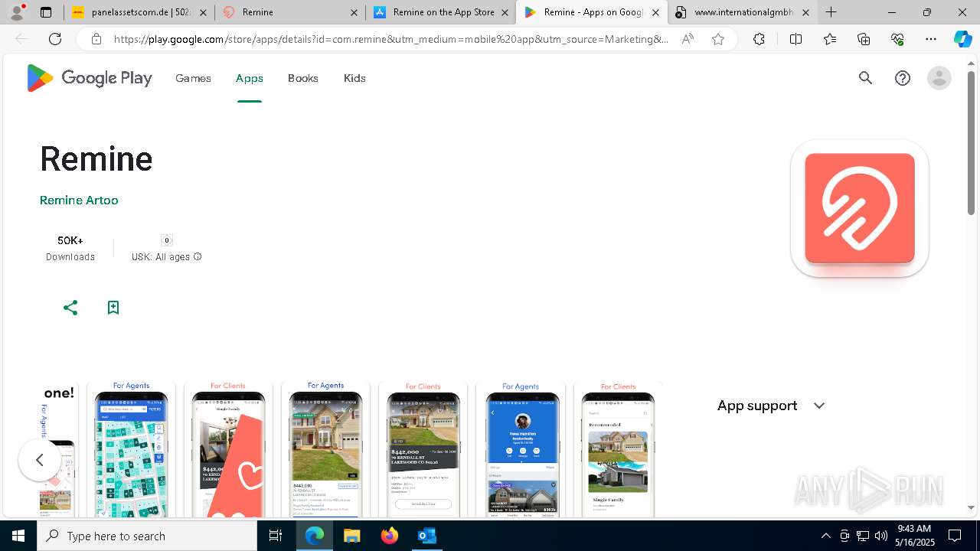Viewport: 980px width, 551px height.
Task: Open the browser profile icon
Action: click(18, 11)
